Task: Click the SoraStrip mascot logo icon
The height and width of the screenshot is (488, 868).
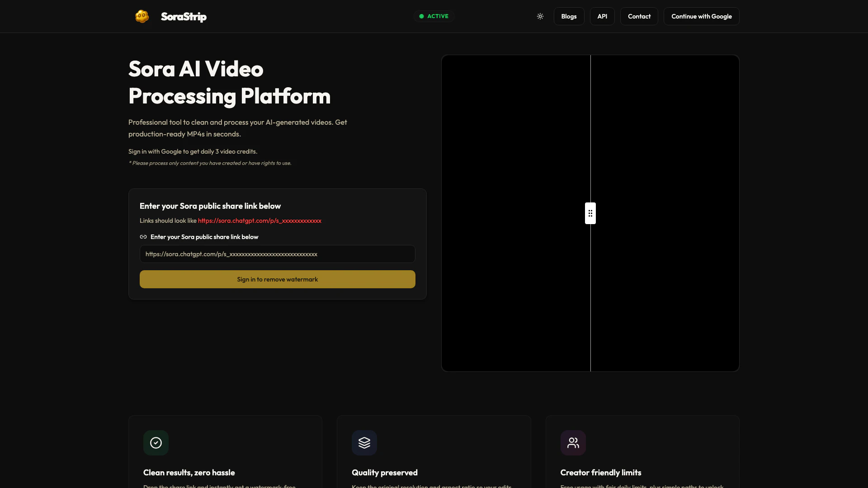Action: click(x=142, y=16)
